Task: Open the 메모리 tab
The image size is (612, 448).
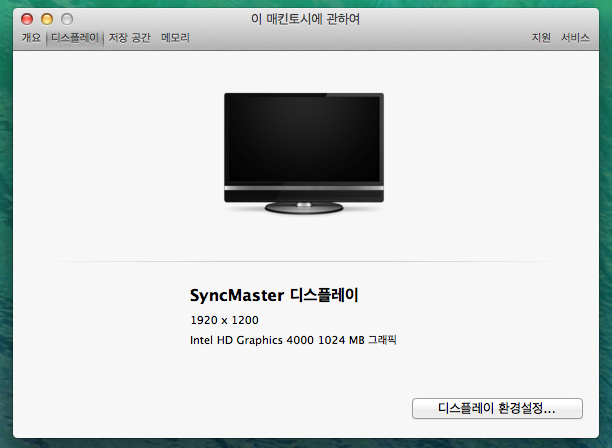Action: pos(175,38)
